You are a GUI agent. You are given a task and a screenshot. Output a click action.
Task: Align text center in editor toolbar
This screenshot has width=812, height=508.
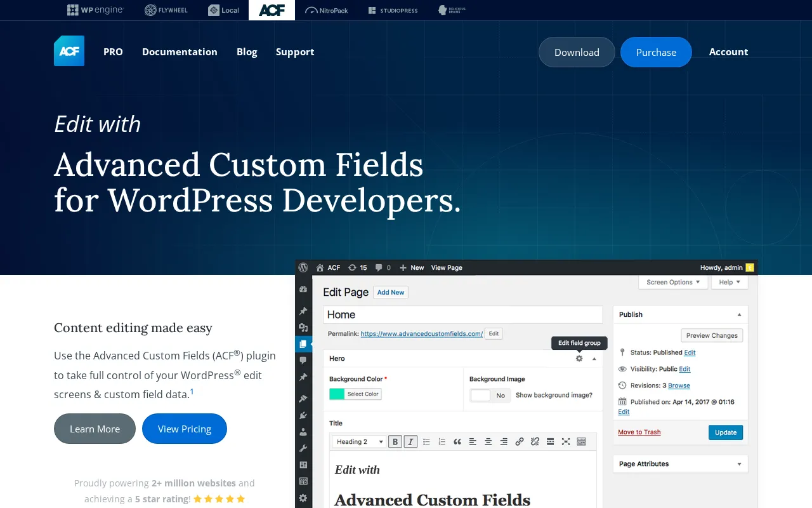[x=488, y=441]
